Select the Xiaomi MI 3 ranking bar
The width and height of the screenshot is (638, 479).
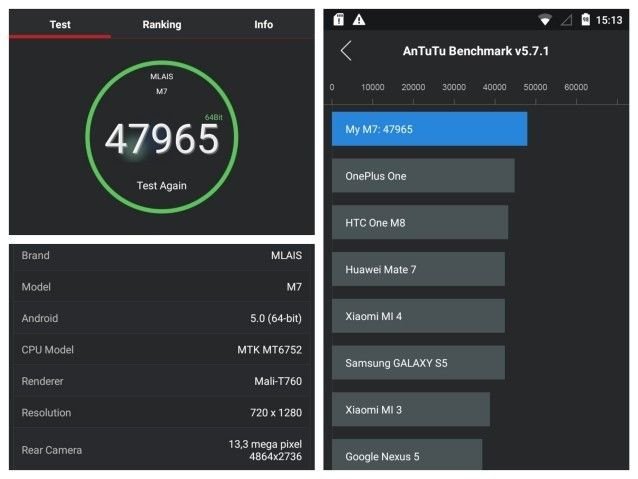tap(411, 409)
